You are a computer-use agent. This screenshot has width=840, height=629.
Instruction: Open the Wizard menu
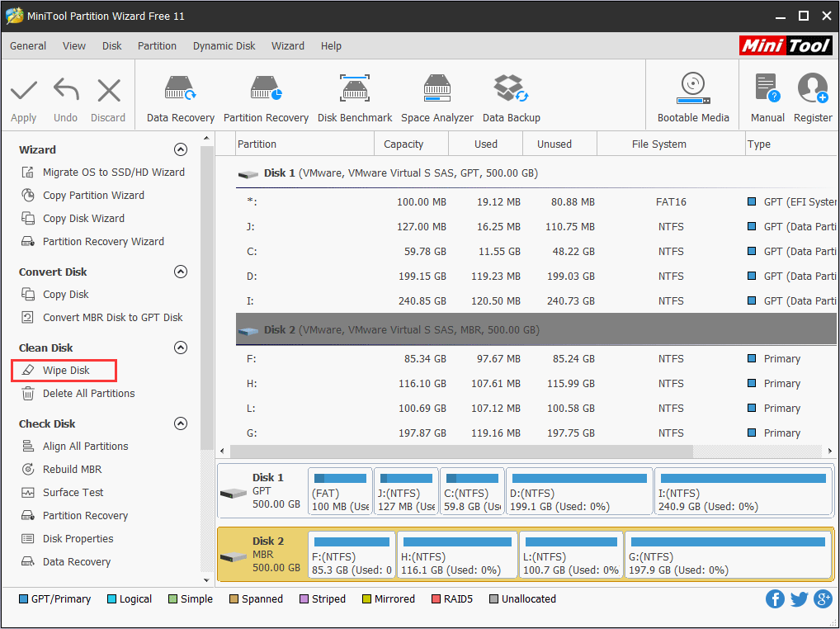[288, 46]
